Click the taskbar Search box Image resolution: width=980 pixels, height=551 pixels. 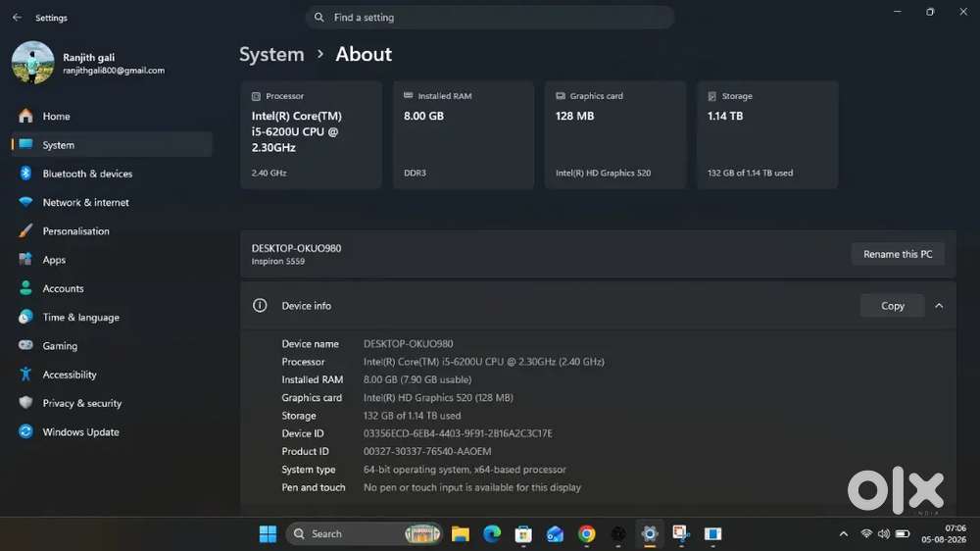click(x=365, y=533)
